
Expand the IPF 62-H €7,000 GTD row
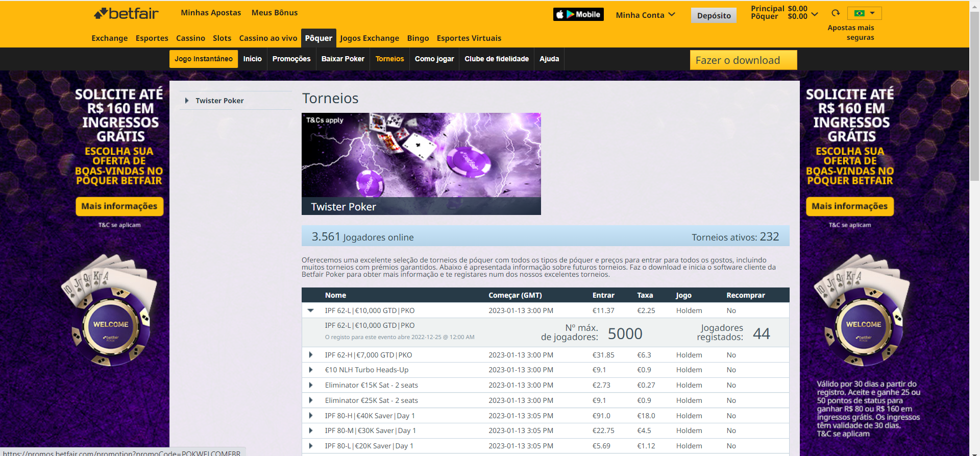point(310,355)
